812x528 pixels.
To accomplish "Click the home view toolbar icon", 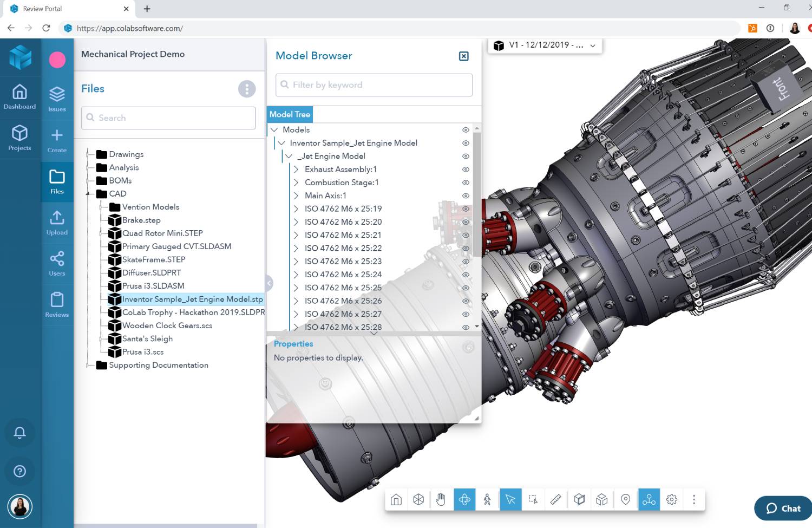I will [396, 499].
